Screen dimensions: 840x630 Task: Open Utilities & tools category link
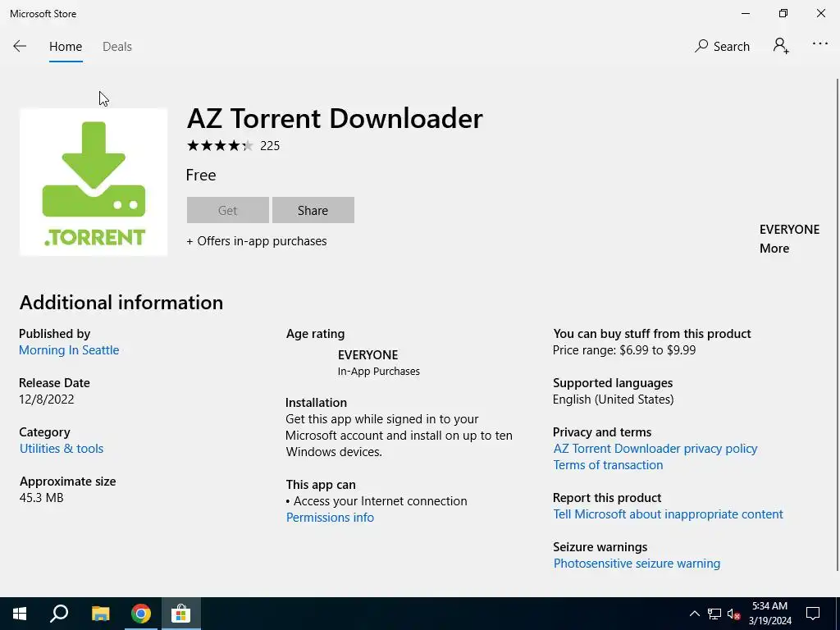point(62,449)
